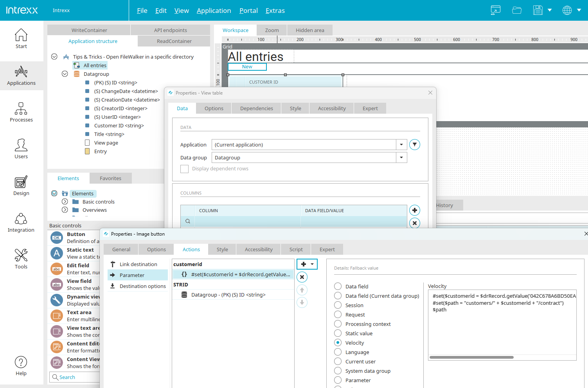The width and height of the screenshot is (588, 388).
Task: Select the Edit field element icon
Action: click(x=57, y=269)
